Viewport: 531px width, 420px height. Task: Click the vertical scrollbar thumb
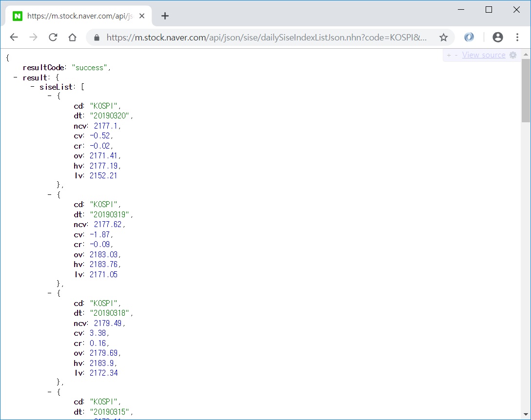[x=526, y=90]
